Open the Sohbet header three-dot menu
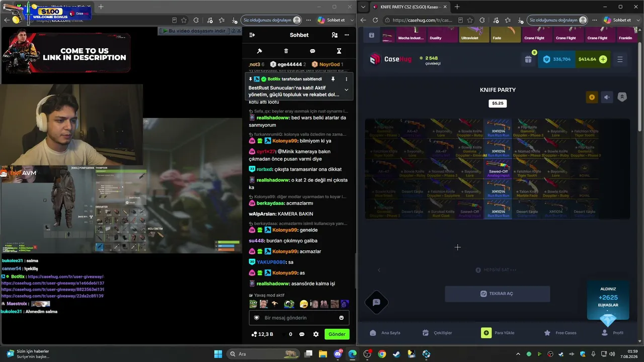Screen dimensions: 644x362 click(x=347, y=35)
